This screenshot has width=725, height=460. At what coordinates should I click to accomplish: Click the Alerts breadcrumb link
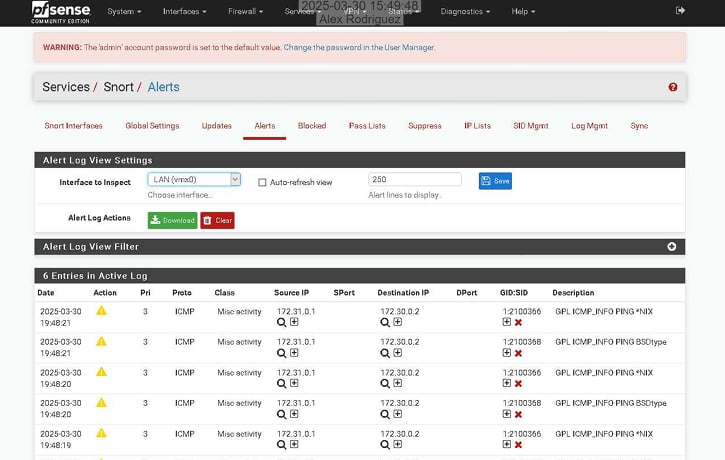pos(164,87)
